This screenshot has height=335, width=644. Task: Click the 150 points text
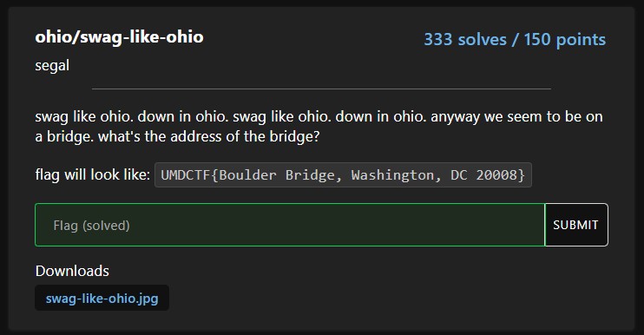coord(565,39)
